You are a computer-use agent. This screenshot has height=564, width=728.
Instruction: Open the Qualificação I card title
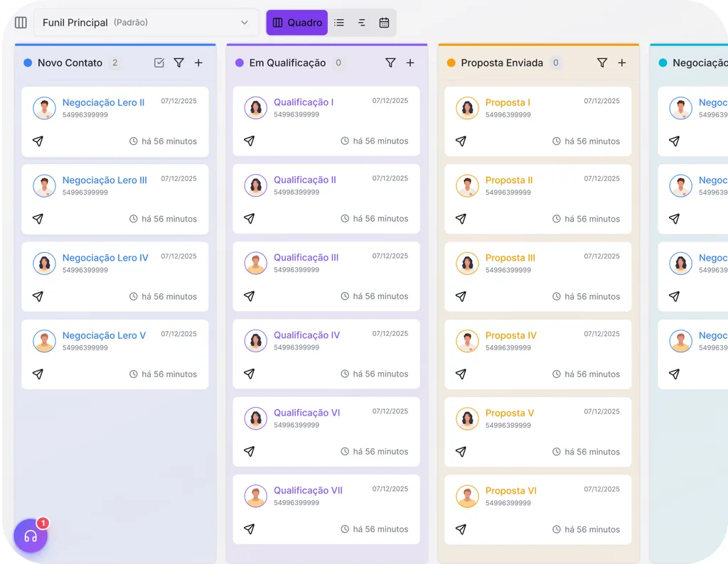coord(304,102)
